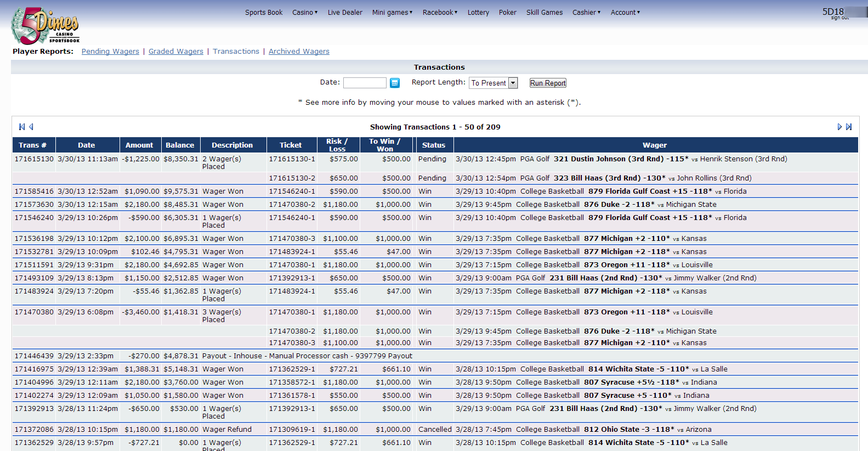Viewport: 868px width, 451px height.
Task: Select transaction number 171615130
Action: [x=34, y=159]
